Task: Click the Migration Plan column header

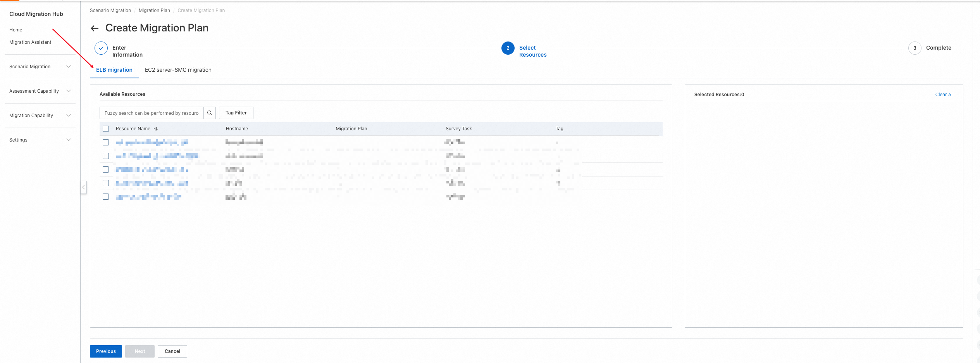Action: point(351,129)
